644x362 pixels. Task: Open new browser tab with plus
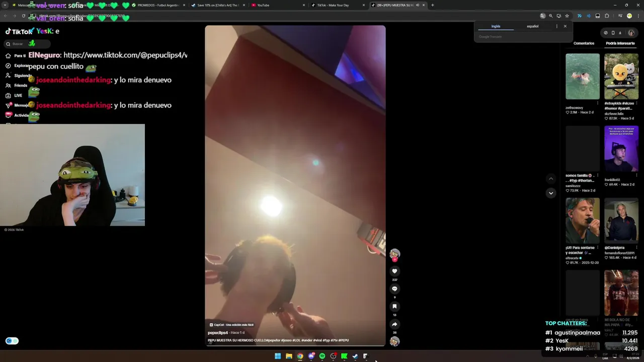pos(432,5)
